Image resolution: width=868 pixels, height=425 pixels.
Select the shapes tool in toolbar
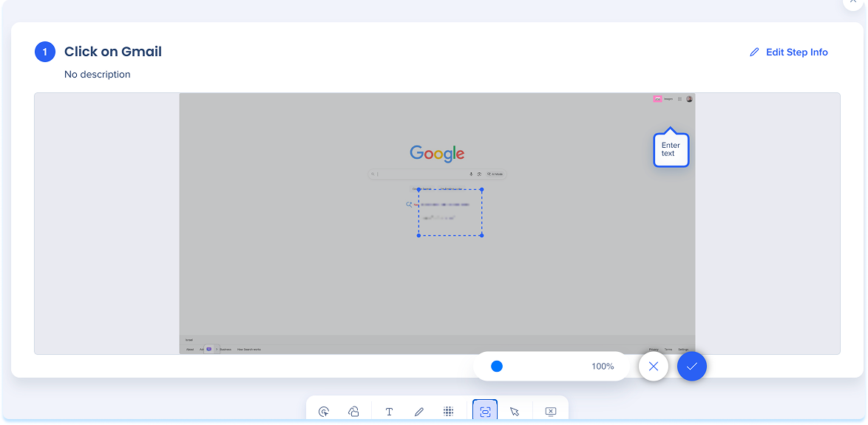(353, 412)
